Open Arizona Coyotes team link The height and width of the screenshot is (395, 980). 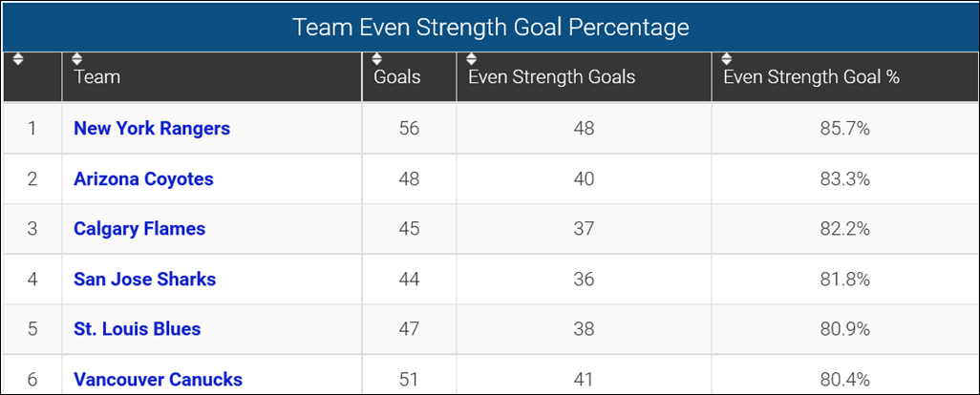tap(143, 178)
